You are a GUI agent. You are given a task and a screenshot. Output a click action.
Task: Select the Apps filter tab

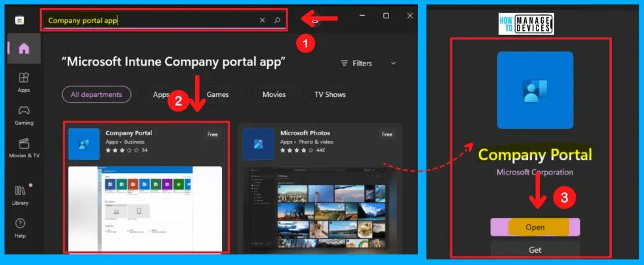pos(161,94)
